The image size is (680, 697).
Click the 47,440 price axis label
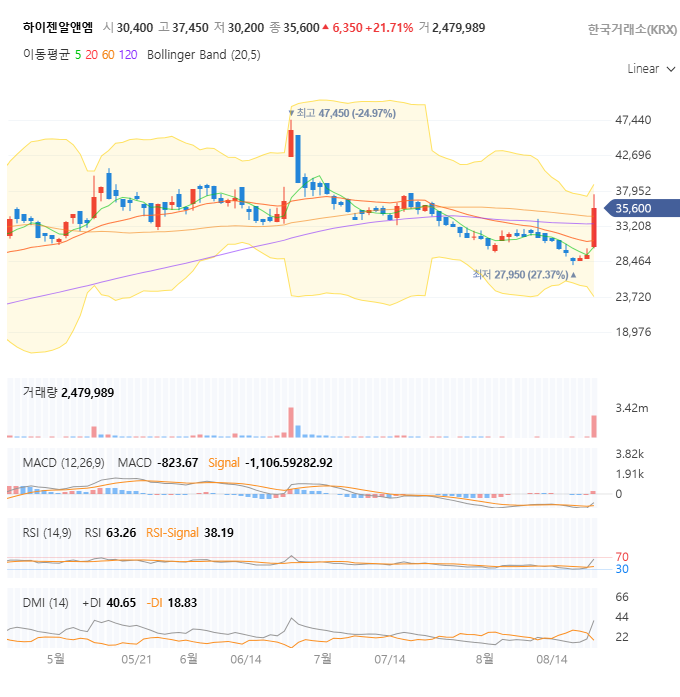tap(633, 120)
